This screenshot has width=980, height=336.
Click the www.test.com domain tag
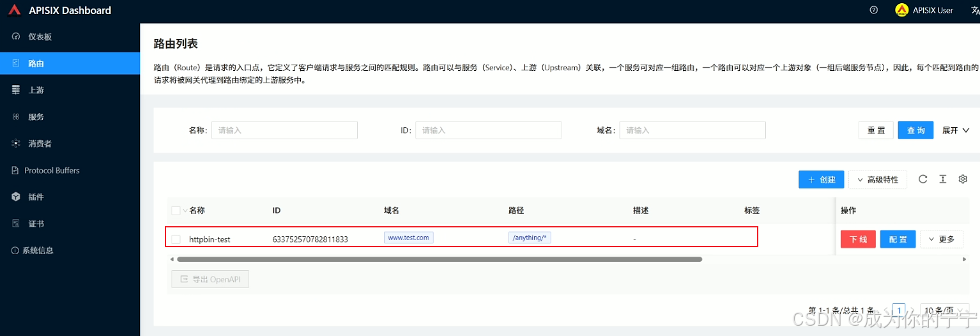[x=409, y=238]
